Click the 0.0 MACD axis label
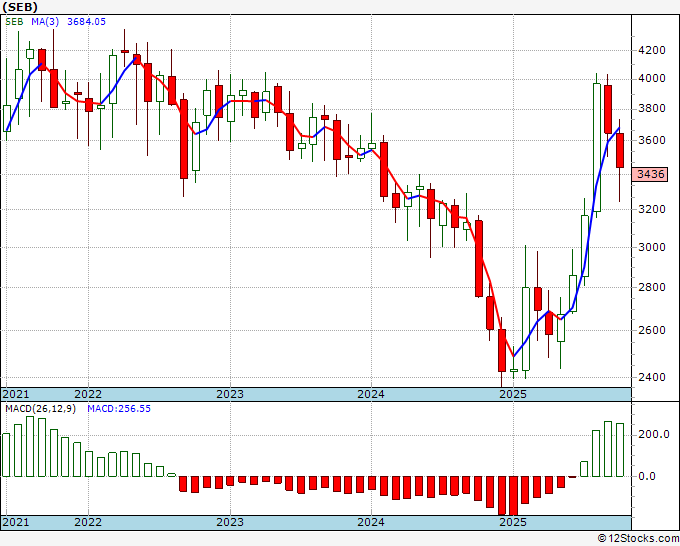 click(x=647, y=476)
